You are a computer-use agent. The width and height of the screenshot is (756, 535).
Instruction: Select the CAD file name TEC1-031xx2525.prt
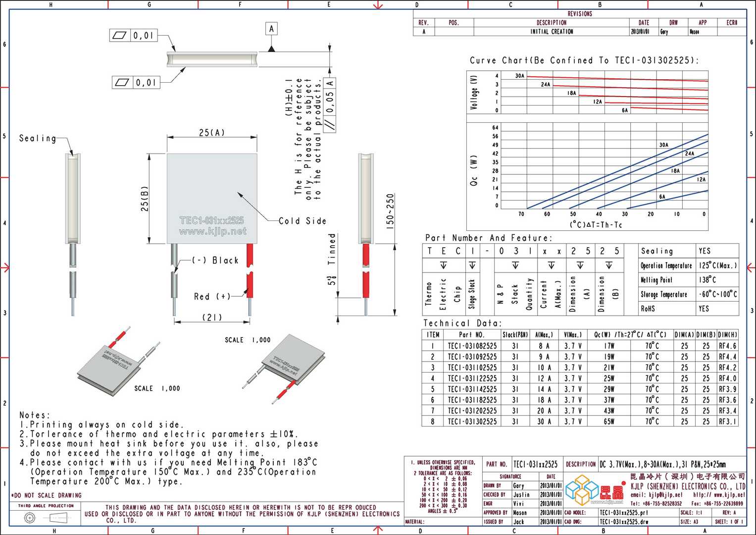[x=623, y=513]
